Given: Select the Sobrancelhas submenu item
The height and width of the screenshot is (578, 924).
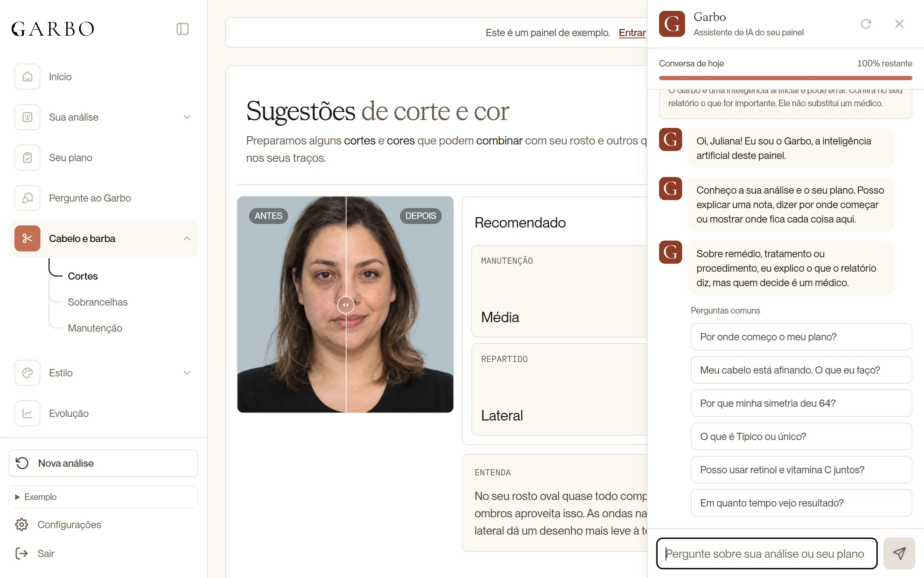Looking at the screenshot, I should (97, 302).
